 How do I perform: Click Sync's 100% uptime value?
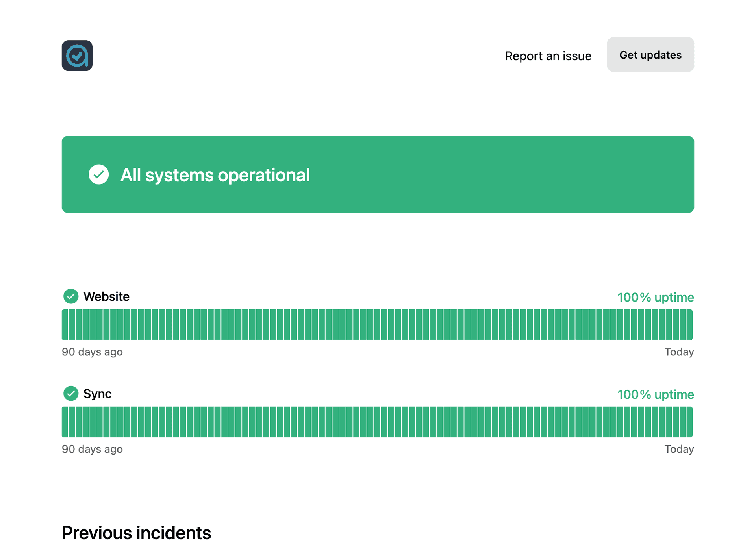coord(656,394)
